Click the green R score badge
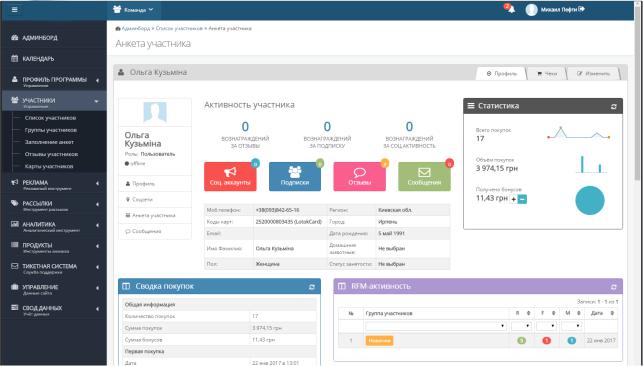 (521, 341)
